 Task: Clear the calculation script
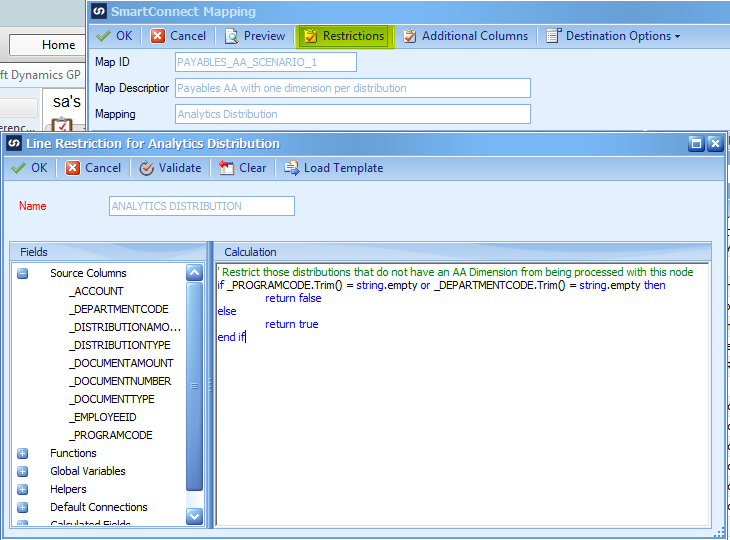point(243,168)
